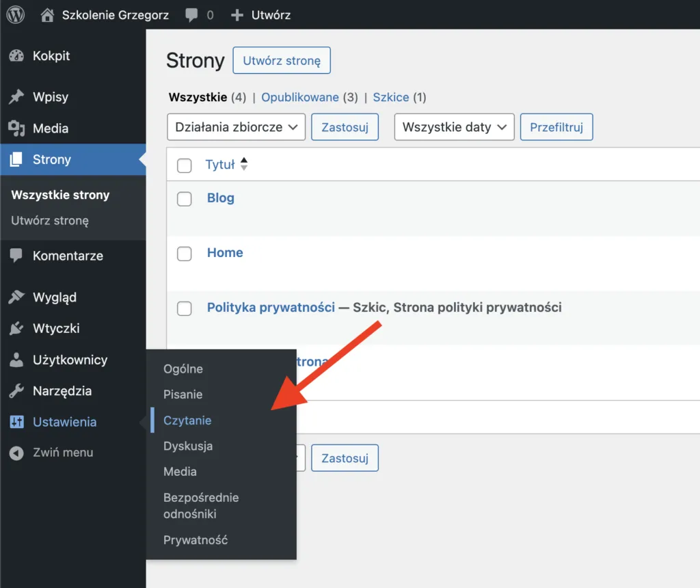700x588 pixels.
Task: Open the Media library icon
Action: pyautogui.click(x=16, y=128)
